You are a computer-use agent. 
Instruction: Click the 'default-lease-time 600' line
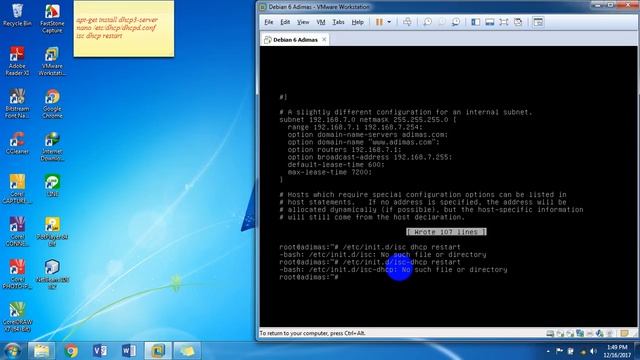pos(336,164)
